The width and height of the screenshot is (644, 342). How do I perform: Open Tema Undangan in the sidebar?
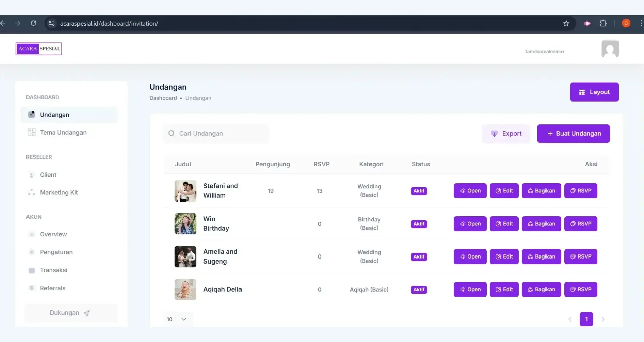[x=63, y=133]
